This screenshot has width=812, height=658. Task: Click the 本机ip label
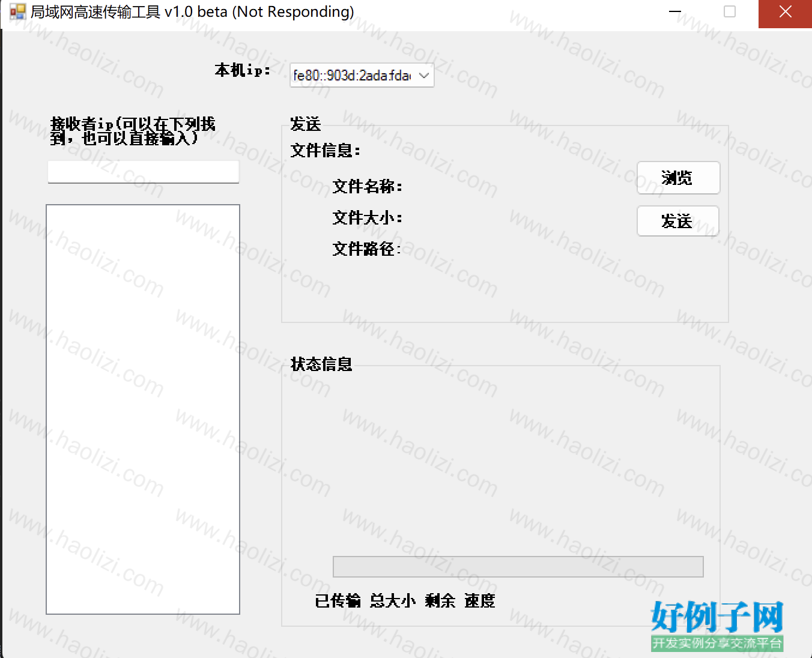pos(243,70)
